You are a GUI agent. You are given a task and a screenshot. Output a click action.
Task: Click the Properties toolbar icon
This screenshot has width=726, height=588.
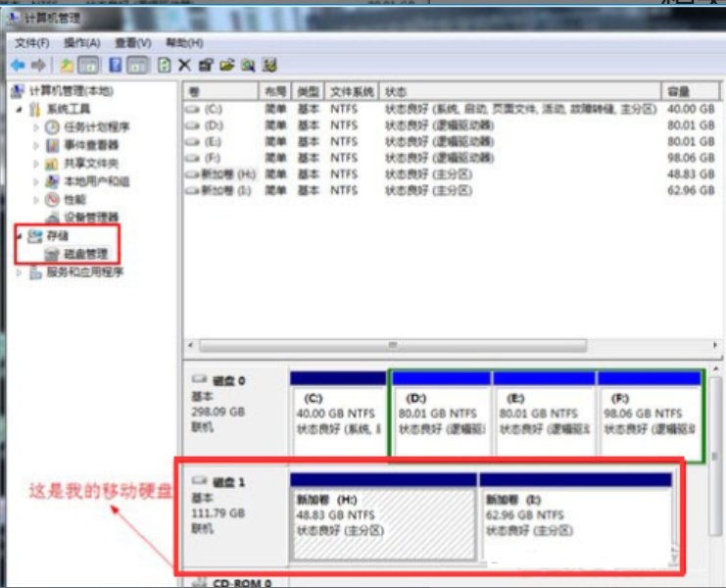(205, 66)
